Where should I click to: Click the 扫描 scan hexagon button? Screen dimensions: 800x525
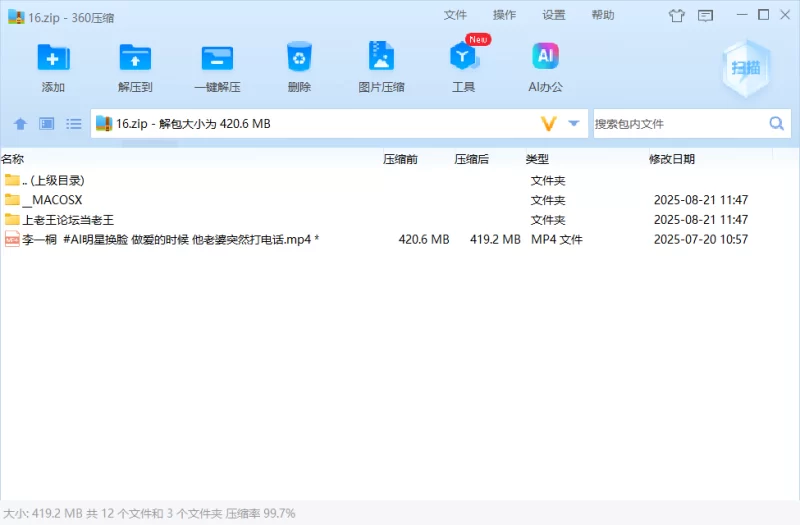tap(746, 68)
